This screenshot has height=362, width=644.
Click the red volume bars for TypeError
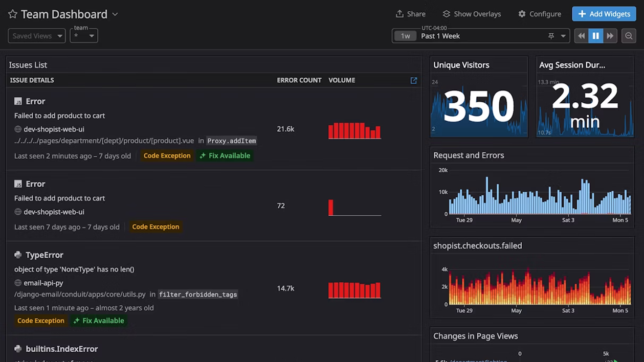tap(354, 290)
